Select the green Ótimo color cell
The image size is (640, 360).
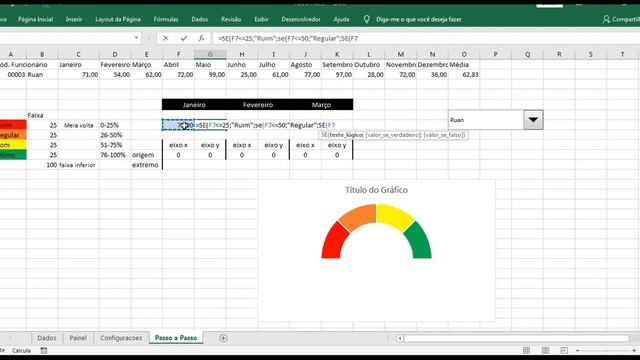[x=13, y=155]
